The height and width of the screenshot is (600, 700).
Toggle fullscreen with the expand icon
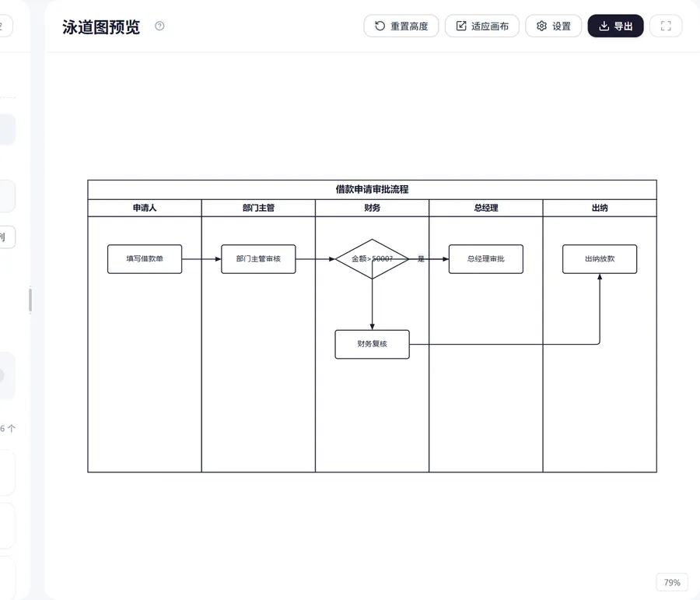point(666,26)
